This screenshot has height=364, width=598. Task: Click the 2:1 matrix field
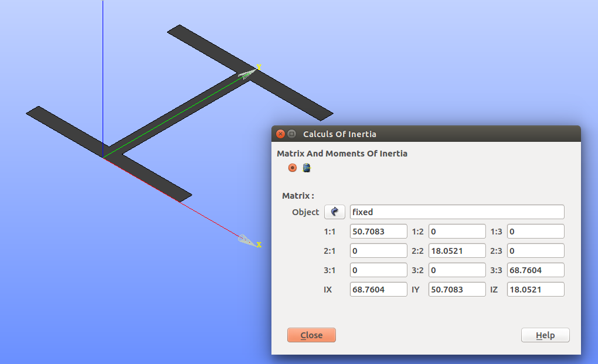pos(378,250)
